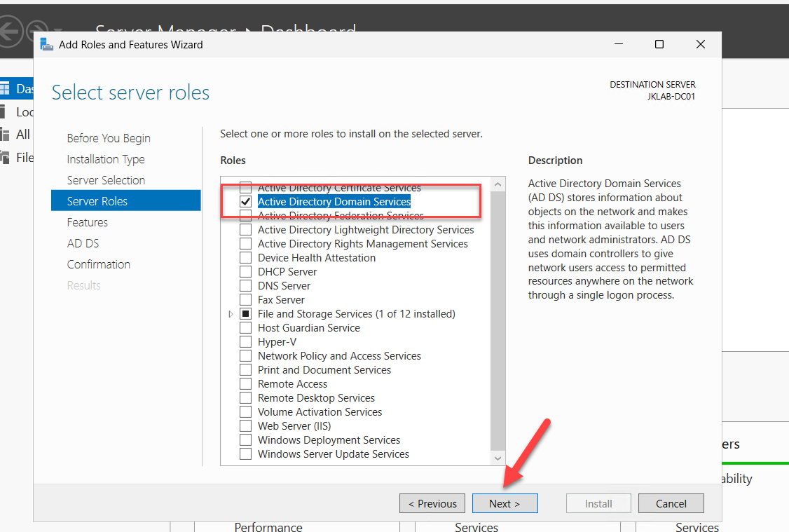
Task: Select the Remote Access role label
Action: point(292,384)
